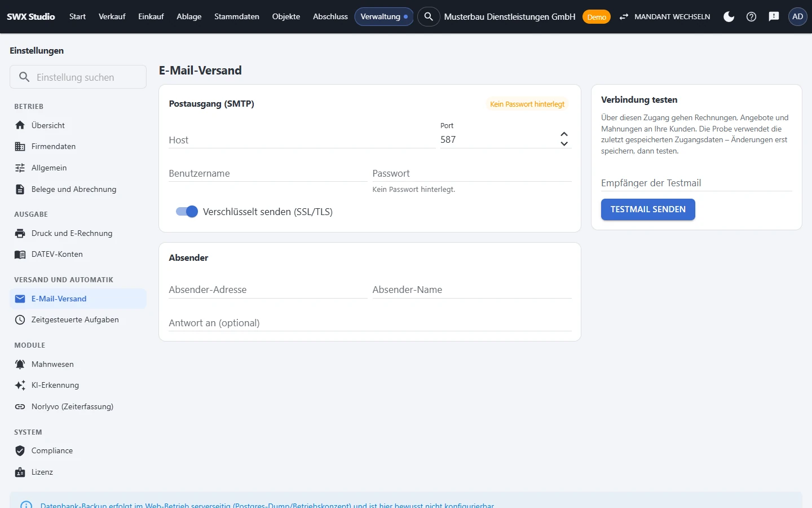Click the TESTMAIL SENDEN button
The image size is (812, 508).
(648, 209)
